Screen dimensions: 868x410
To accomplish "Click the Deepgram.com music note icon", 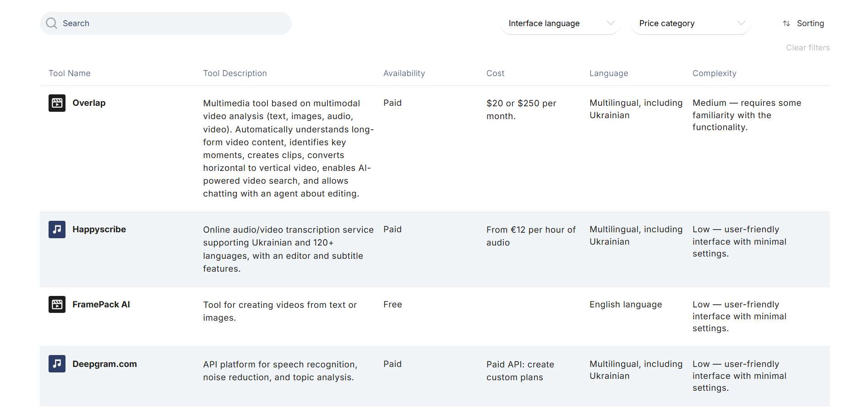I will (x=57, y=364).
